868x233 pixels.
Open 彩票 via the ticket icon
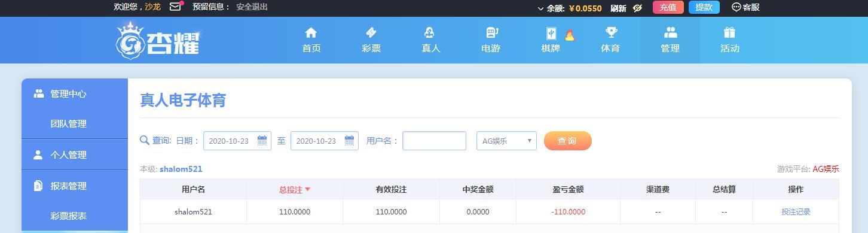[371, 32]
